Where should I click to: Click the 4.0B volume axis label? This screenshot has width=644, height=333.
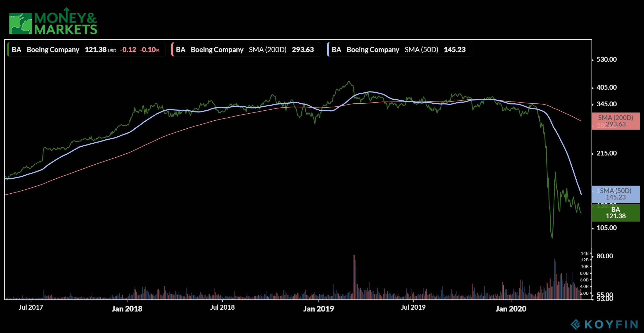click(584, 287)
